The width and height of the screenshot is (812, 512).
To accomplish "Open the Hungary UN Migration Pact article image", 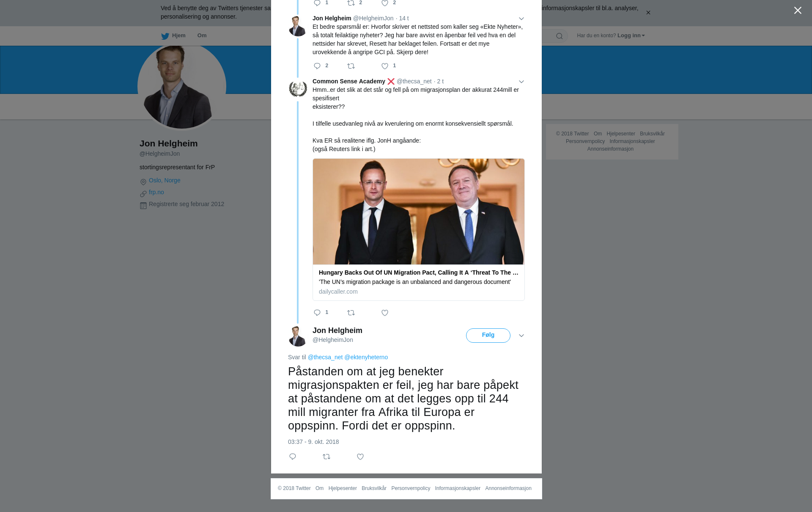I will tap(419, 212).
